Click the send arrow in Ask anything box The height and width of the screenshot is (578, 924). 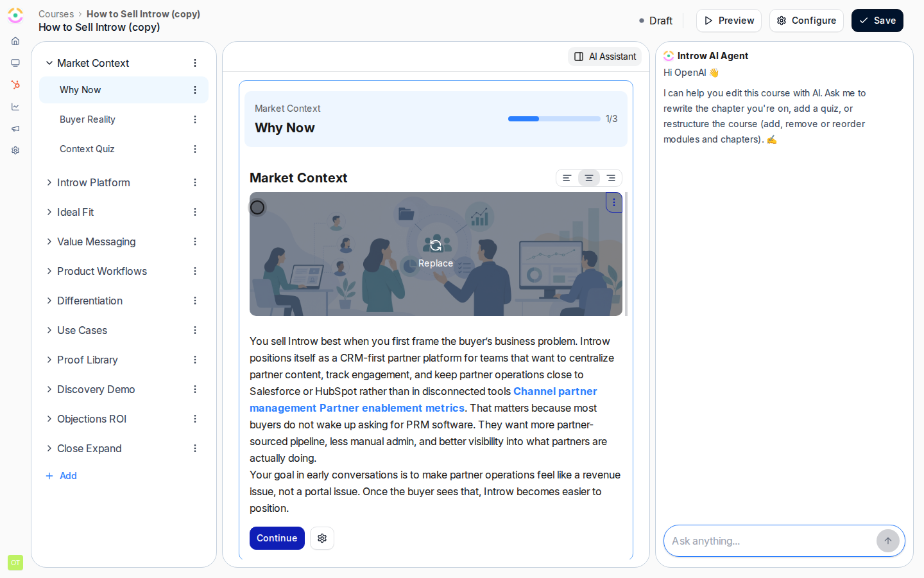pyautogui.click(x=888, y=541)
